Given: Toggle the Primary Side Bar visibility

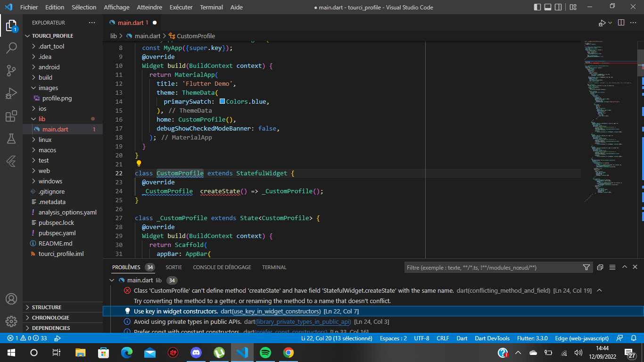Looking at the screenshot, I should point(537,7).
